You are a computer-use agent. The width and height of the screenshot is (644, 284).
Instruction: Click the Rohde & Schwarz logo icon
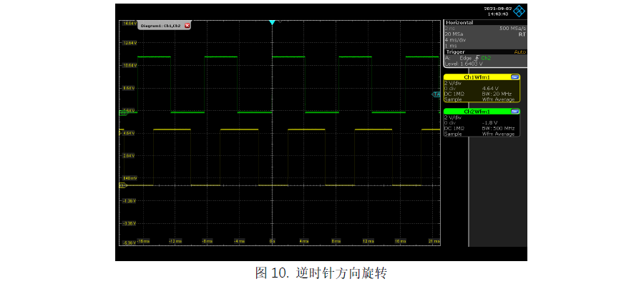click(519, 11)
